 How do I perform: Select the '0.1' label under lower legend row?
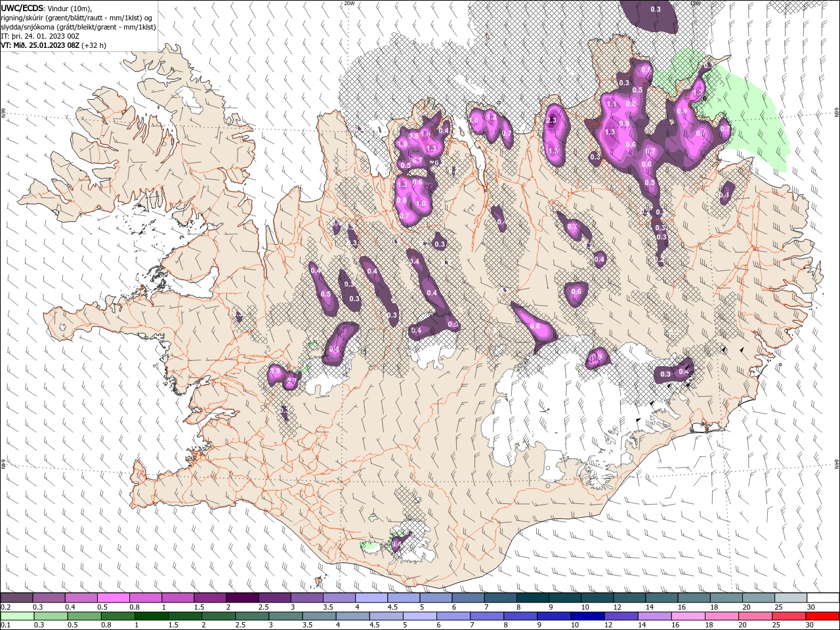click(5, 625)
